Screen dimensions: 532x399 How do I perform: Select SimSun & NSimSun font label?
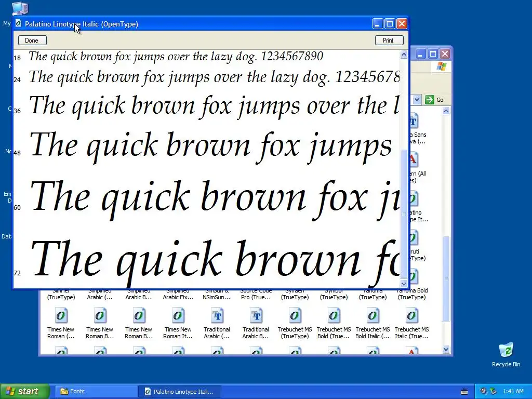coord(217,294)
